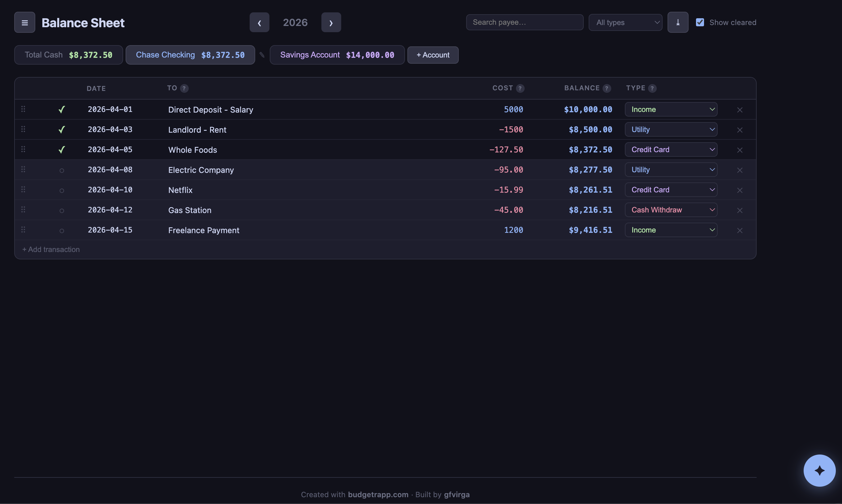
Task: Uncheck the Show cleared checkbox
Action: pos(700,22)
